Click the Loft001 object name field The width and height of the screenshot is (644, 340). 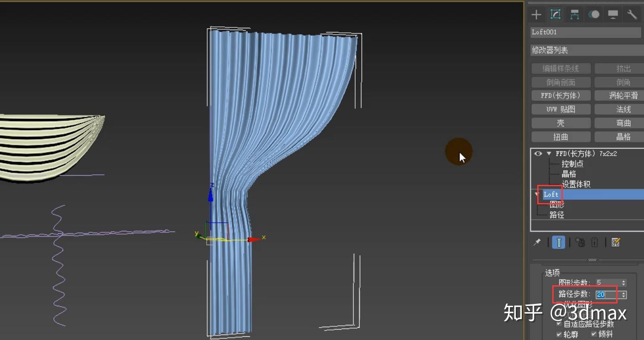(x=586, y=32)
